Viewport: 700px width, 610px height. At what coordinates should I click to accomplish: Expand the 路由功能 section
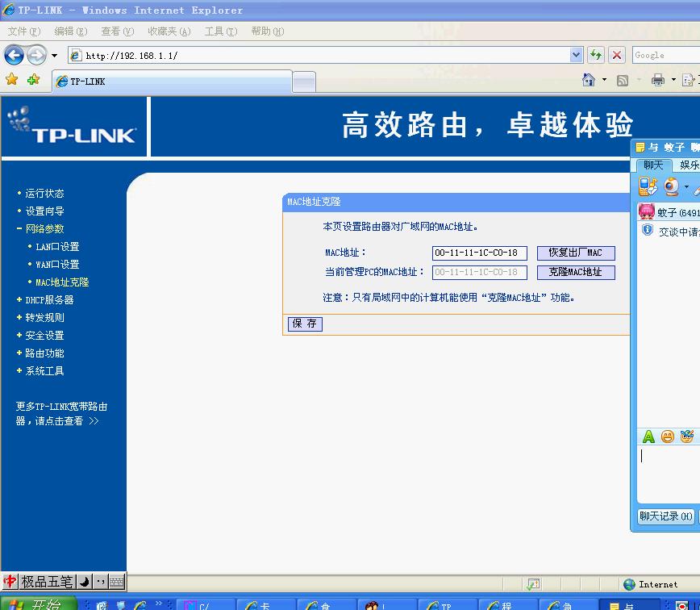[x=44, y=353]
